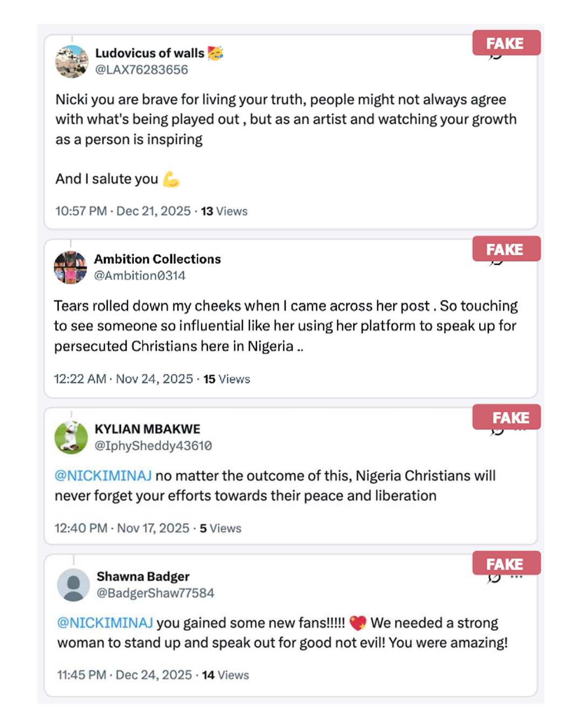Image resolution: width=582 pixels, height=728 pixels.
Task: Click FAKE label on Shawna Badger tweet
Action: (505, 564)
